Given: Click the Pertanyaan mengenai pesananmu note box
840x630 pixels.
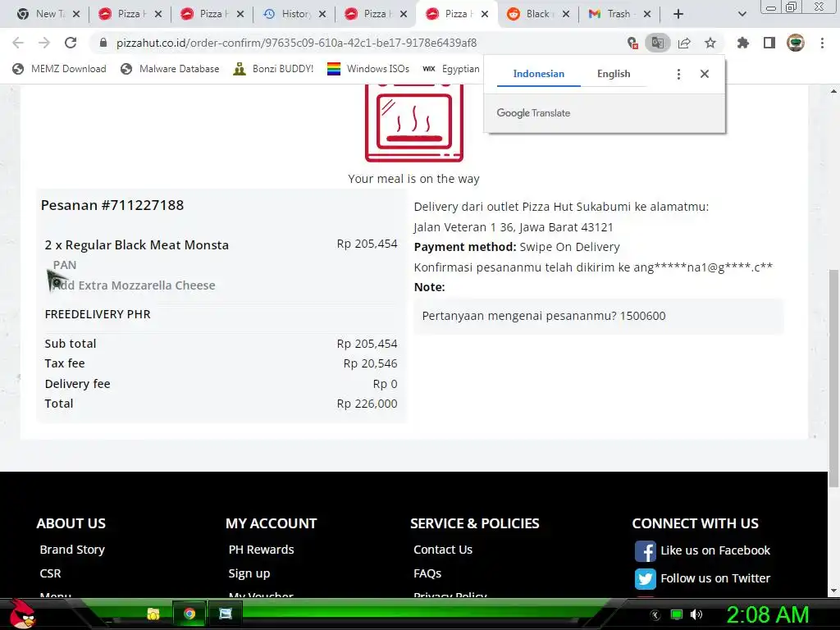Looking at the screenshot, I should click(x=598, y=316).
